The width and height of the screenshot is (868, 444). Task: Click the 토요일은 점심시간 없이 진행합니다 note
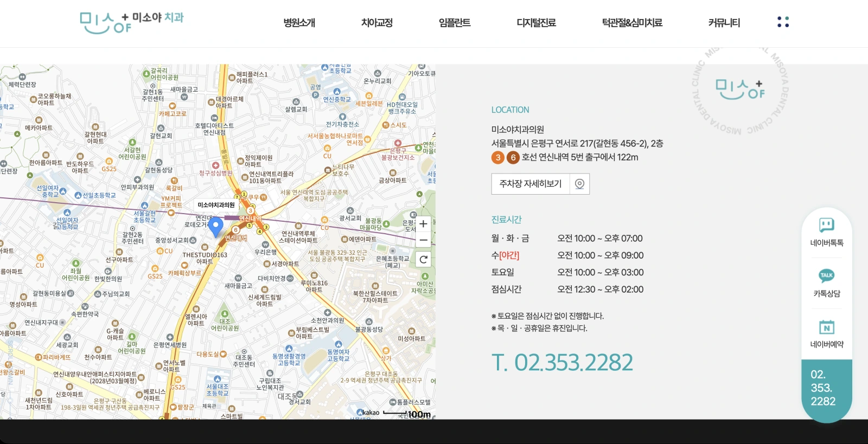coord(547,316)
